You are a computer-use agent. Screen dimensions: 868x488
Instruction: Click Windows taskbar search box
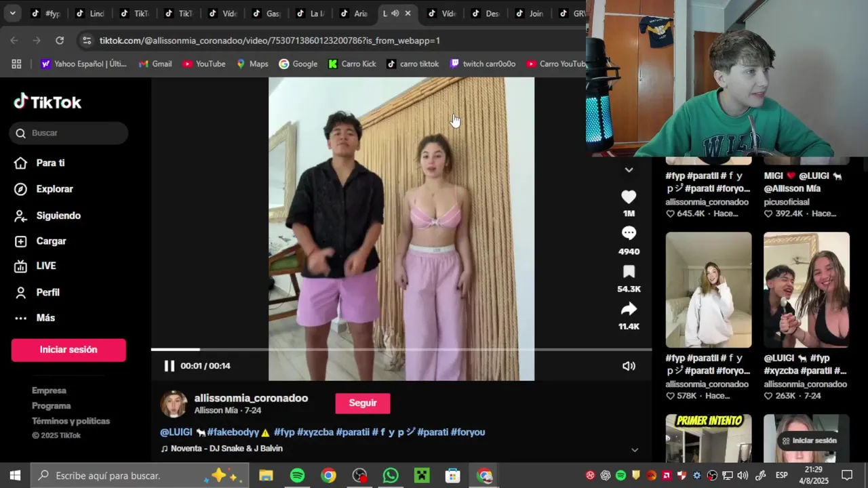coord(140,476)
